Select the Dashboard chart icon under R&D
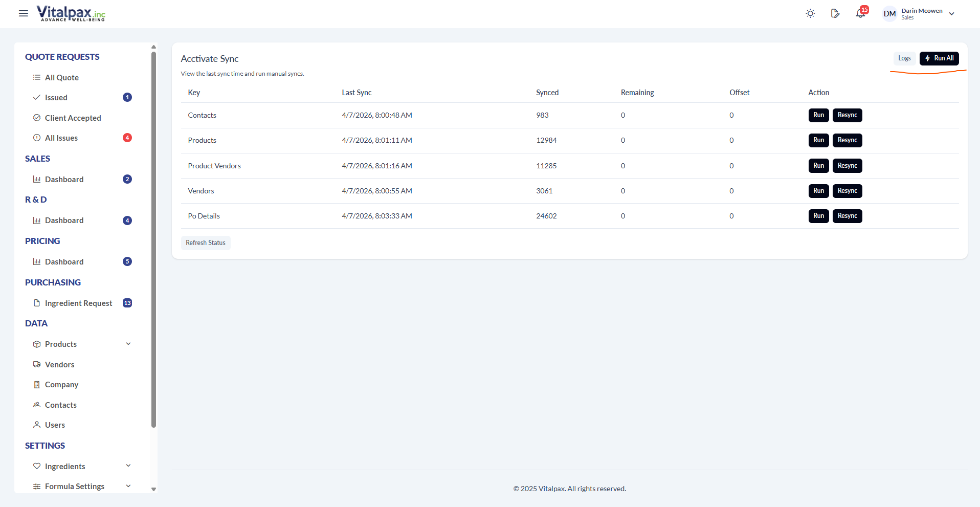The width and height of the screenshot is (980, 507). 36,220
